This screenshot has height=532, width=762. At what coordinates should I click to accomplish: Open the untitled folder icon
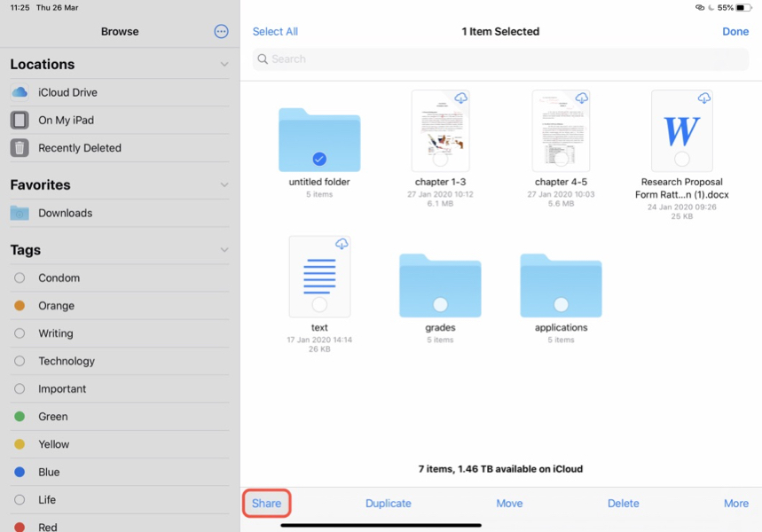tap(319, 140)
